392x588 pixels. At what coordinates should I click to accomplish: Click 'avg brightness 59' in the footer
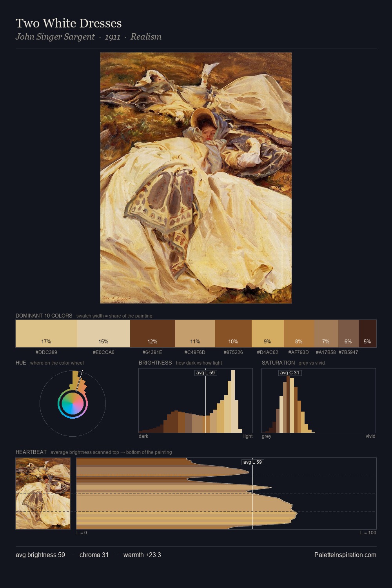[x=40, y=555]
